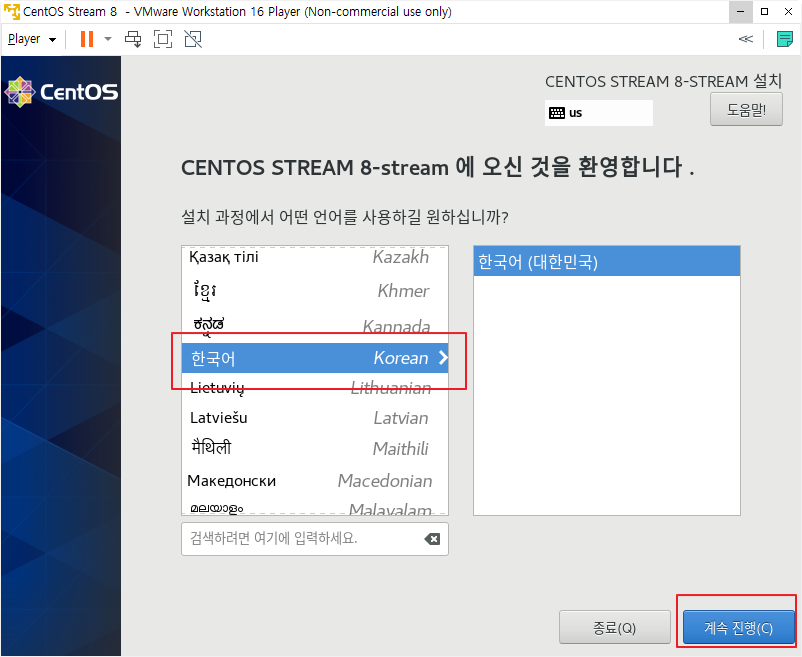Click the us keyboard layout indicator
802x657 pixels.
(x=598, y=113)
